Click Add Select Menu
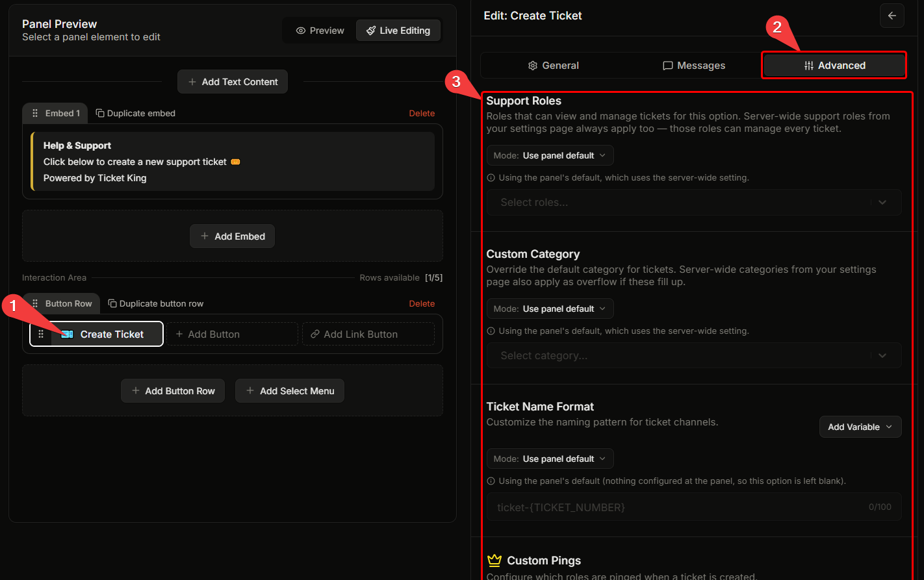The height and width of the screenshot is (580, 924). click(x=290, y=391)
